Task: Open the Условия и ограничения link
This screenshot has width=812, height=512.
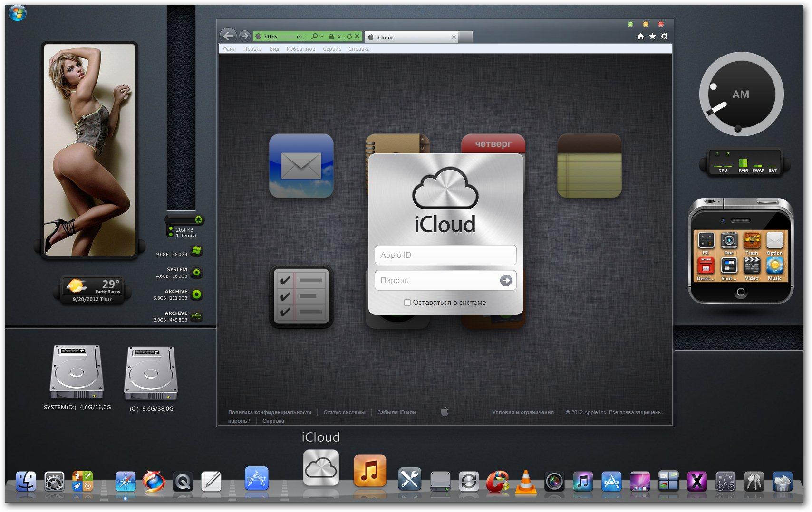Action: click(523, 412)
